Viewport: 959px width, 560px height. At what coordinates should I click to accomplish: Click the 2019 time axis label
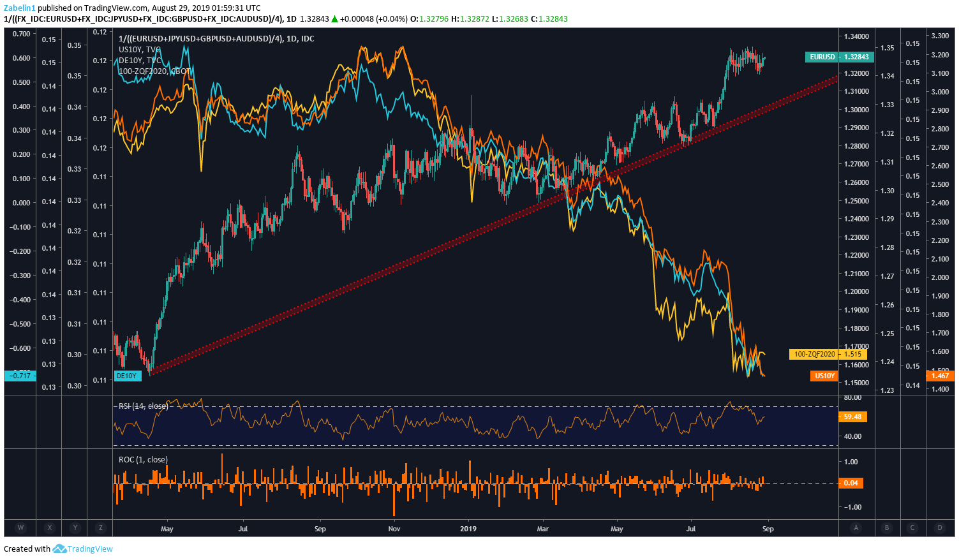468,528
